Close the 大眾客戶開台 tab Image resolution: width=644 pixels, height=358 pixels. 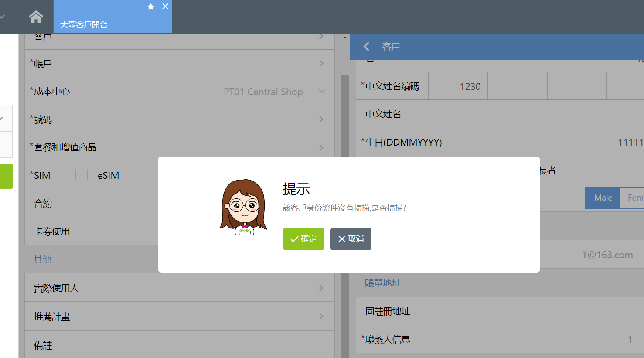pyautogui.click(x=165, y=7)
